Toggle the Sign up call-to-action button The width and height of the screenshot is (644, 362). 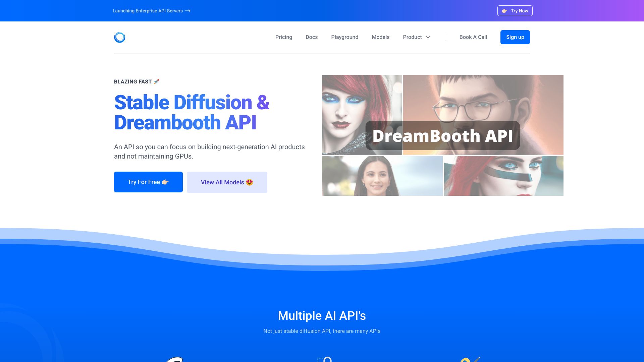click(x=515, y=37)
